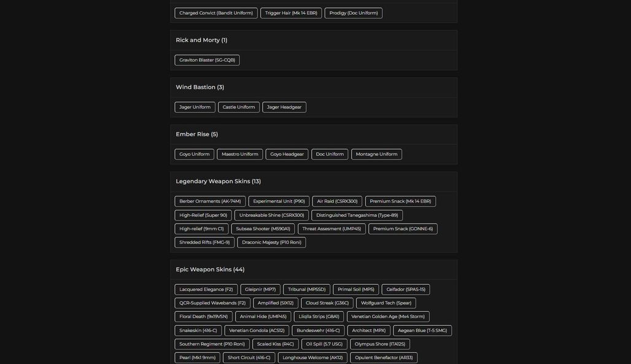This screenshot has height=364, width=631.
Task: Choose the Subsea Shooter (M590A1) tag
Action: [x=263, y=229]
